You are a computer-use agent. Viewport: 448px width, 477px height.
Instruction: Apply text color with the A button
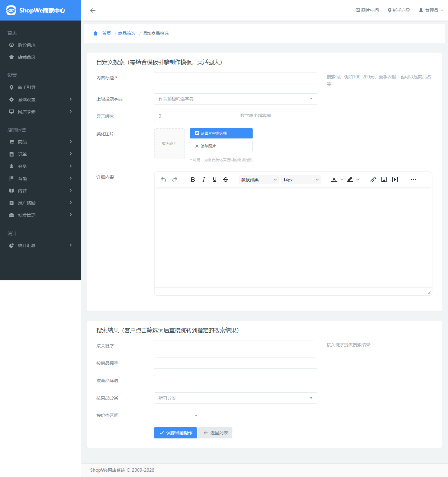coord(334,180)
